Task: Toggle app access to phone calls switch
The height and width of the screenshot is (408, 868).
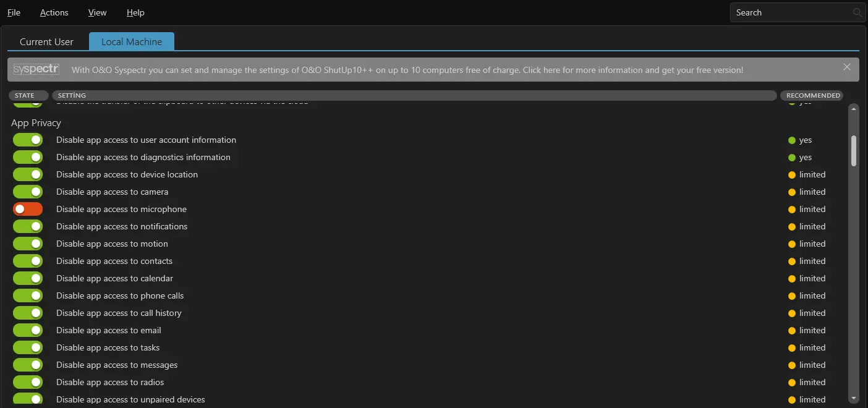Action: point(28,295)
